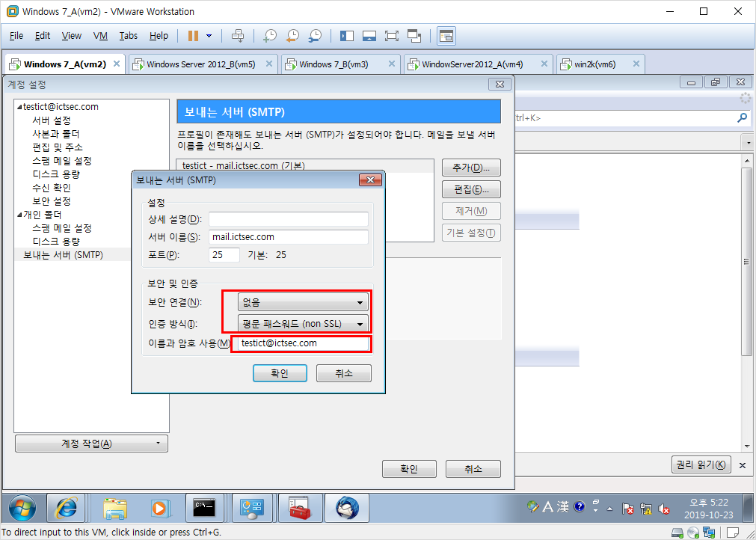
Task: Close the 보내는 서버 (SMTP) dialog
Action: 370,180
